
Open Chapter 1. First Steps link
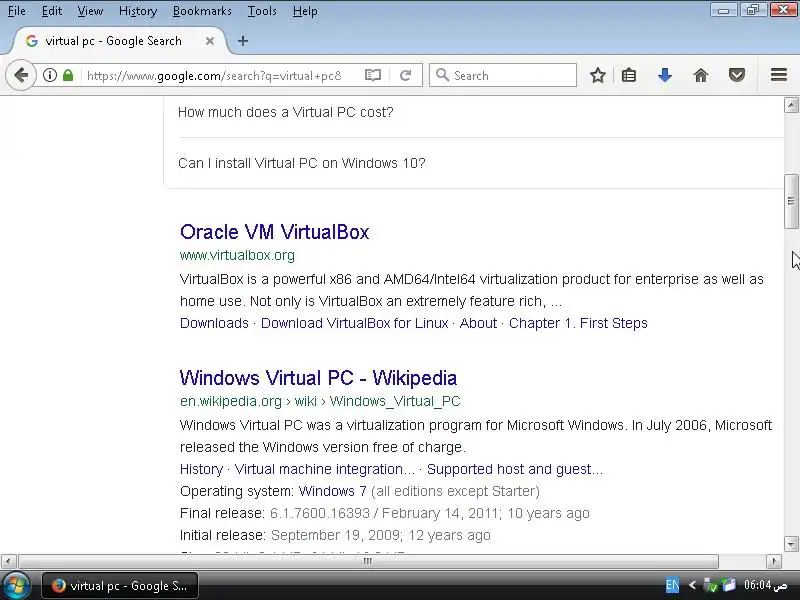point(578,323)
